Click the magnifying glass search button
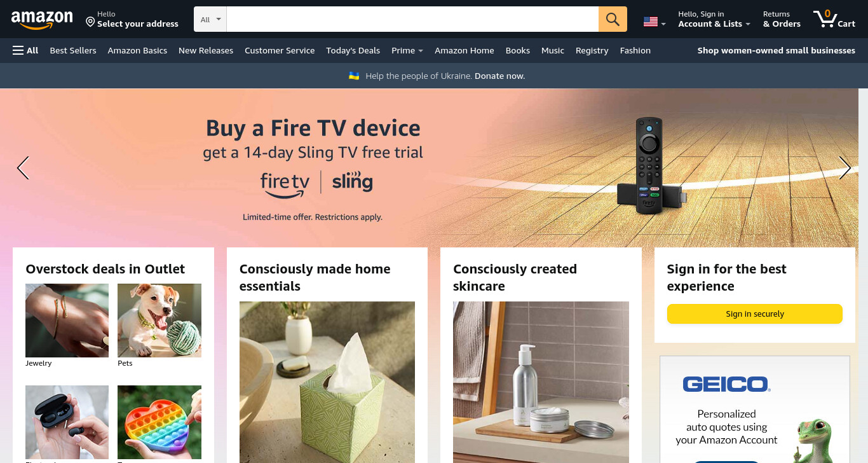The image size is (868, 463). 613,19
